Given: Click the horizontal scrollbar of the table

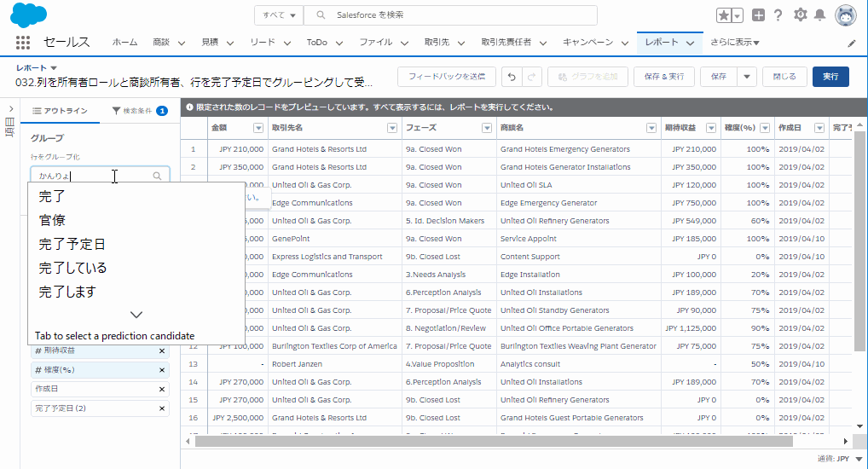Looking at the screenshot, I should tap(494, 442).
